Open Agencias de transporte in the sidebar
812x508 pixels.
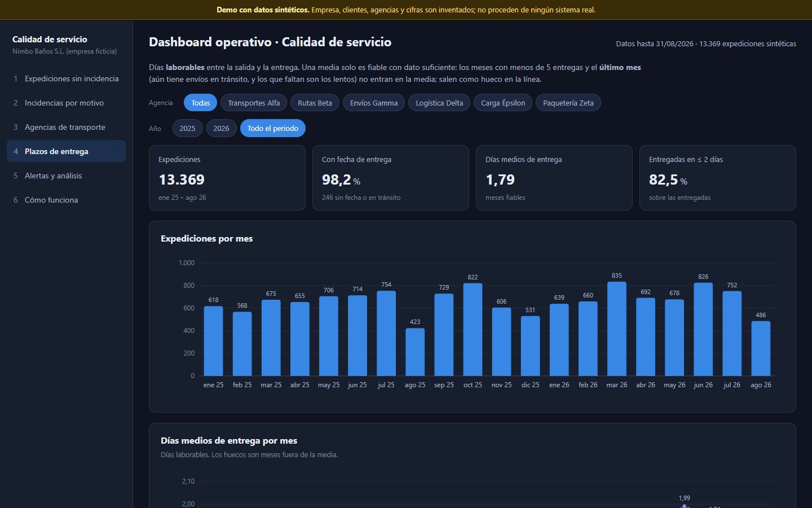(x=66, y=127)
